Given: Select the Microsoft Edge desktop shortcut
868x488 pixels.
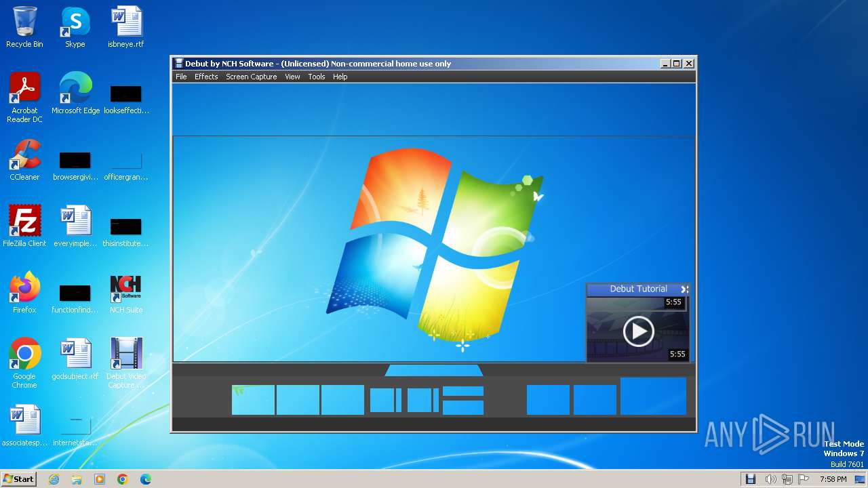Looking at the screenshot, I should pos(75,94).
